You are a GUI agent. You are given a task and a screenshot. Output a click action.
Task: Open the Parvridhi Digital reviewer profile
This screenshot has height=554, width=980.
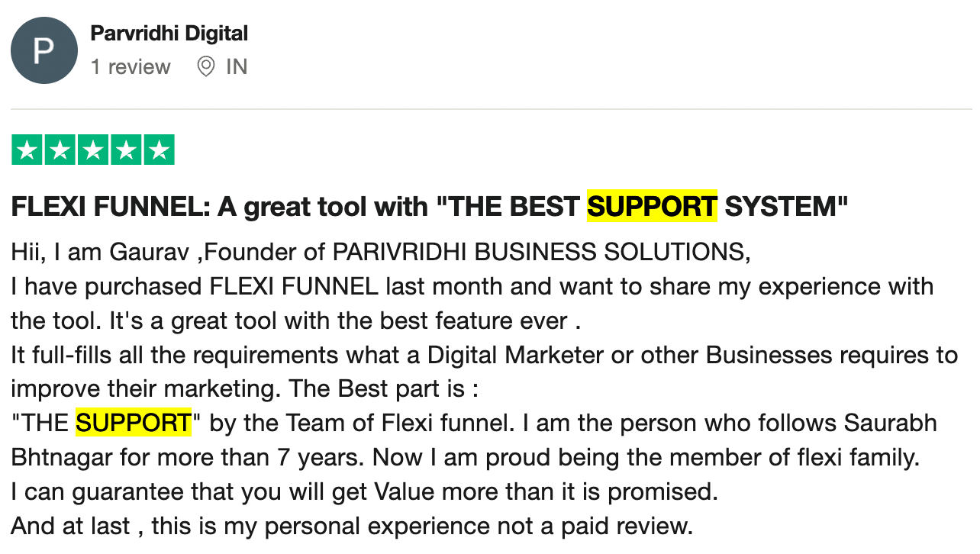[x=169, y=34]
